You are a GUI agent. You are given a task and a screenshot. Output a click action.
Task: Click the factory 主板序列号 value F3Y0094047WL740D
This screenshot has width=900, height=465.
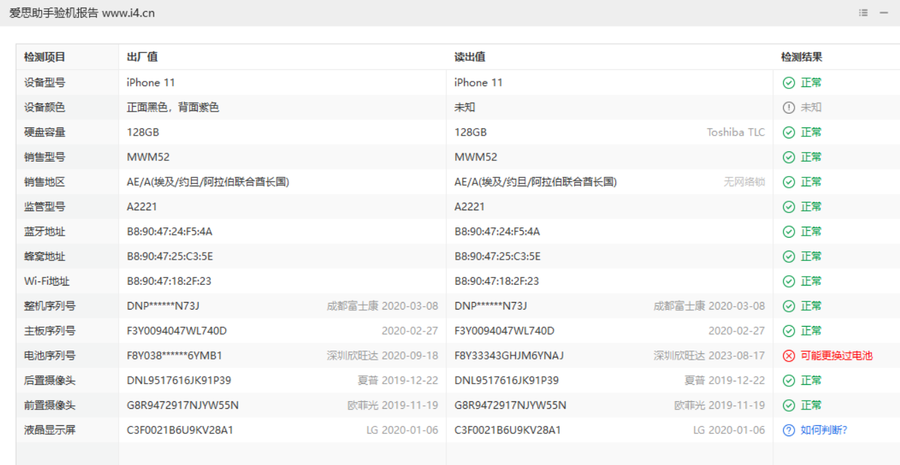click(x=177, y=331)
